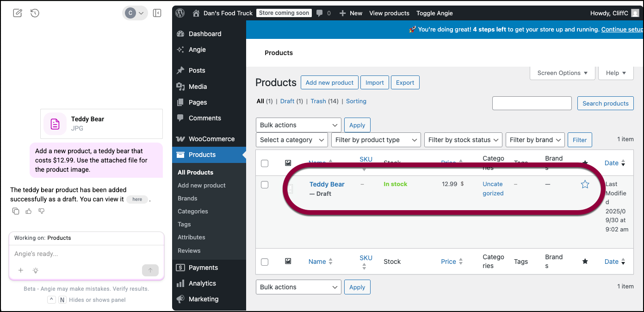
Task: Copy the Angie response with copy icon
Action: point(16,211)
